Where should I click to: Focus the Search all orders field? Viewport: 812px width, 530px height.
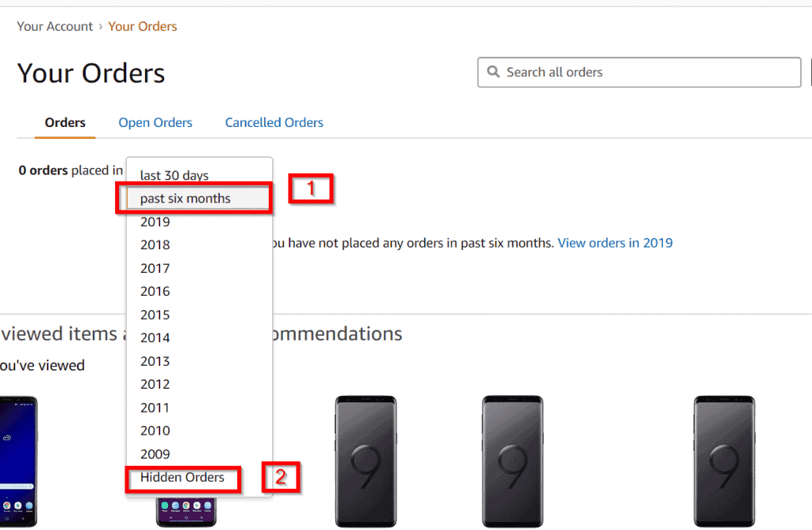click(639, 72)
